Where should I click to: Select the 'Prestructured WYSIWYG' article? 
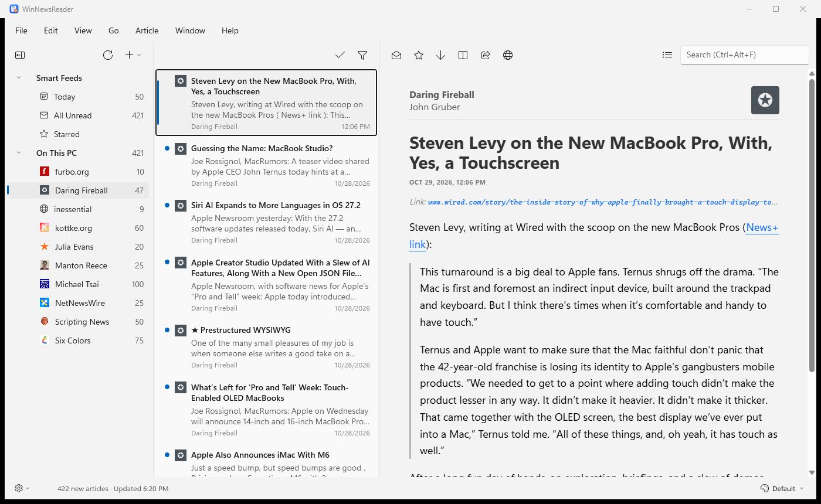tap(266, 347)
